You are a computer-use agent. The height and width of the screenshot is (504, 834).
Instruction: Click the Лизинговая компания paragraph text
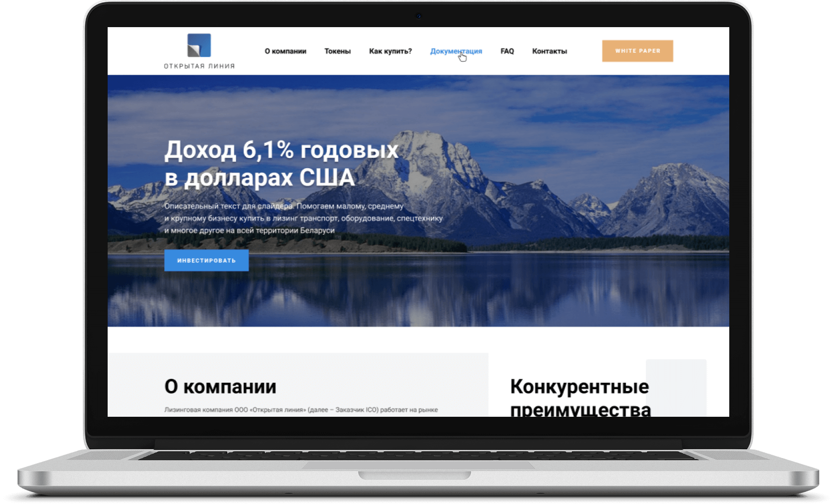pyautogui.click(x=301, y=410)
